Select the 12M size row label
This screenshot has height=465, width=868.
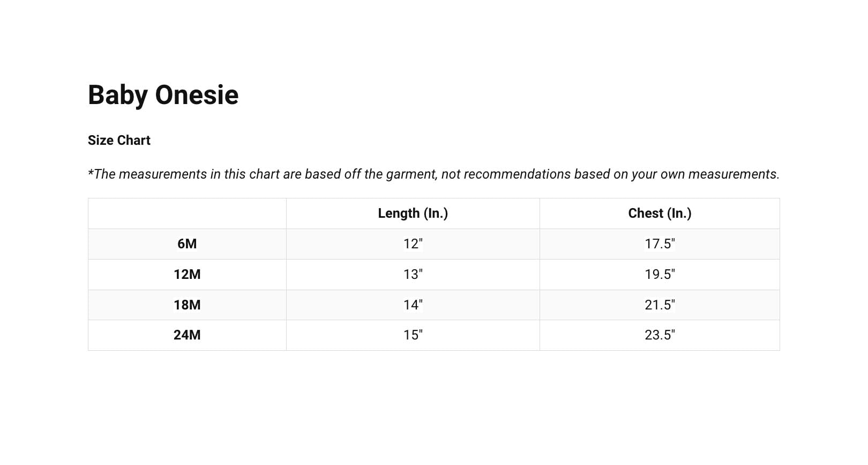click(x=187, y=275)
